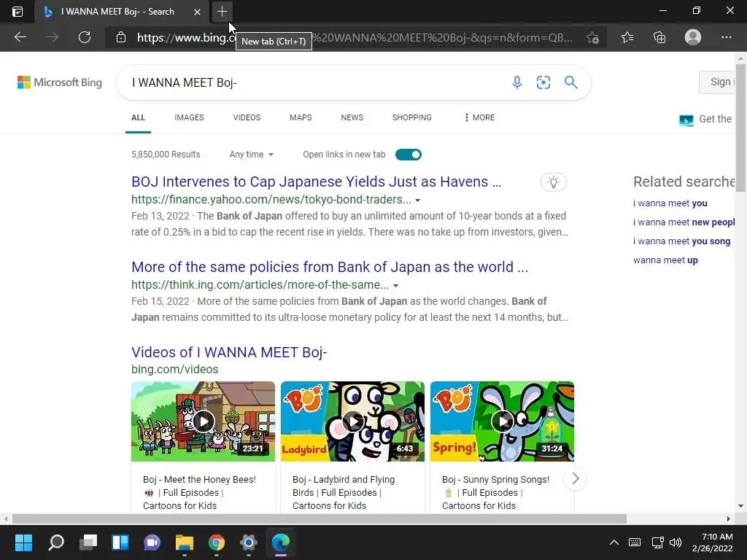747x560 pixels.
Task: Select related search i wanna meet you
Action: coord(670,203)
